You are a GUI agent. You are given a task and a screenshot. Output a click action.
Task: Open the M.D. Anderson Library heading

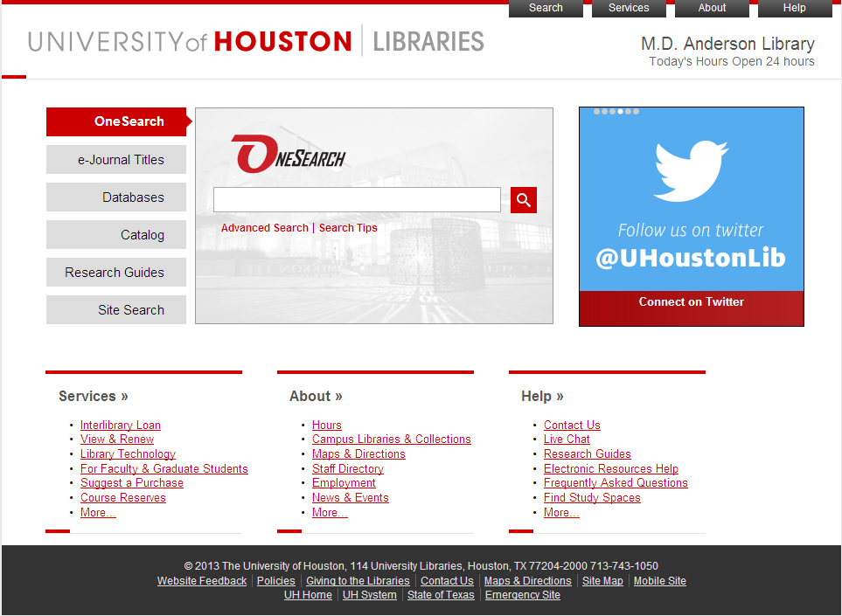[727, 44]
